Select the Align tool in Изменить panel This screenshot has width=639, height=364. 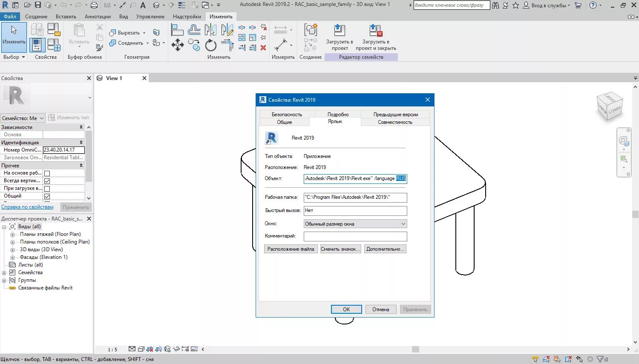[177, 29]
